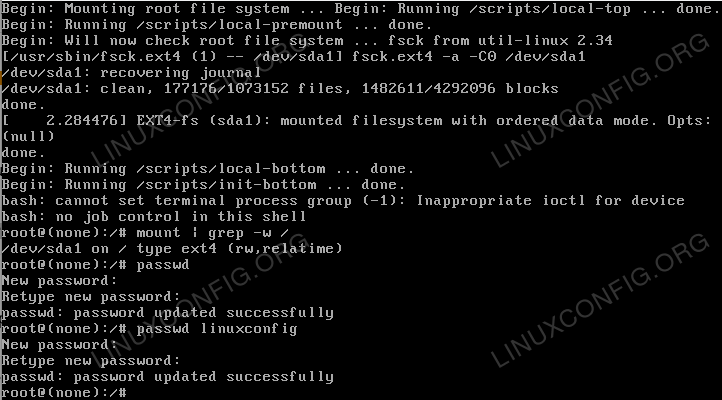The image size is (722, 400).
Task: Click the last 'password updated successfully' message
Action: [x=167, y=377]
